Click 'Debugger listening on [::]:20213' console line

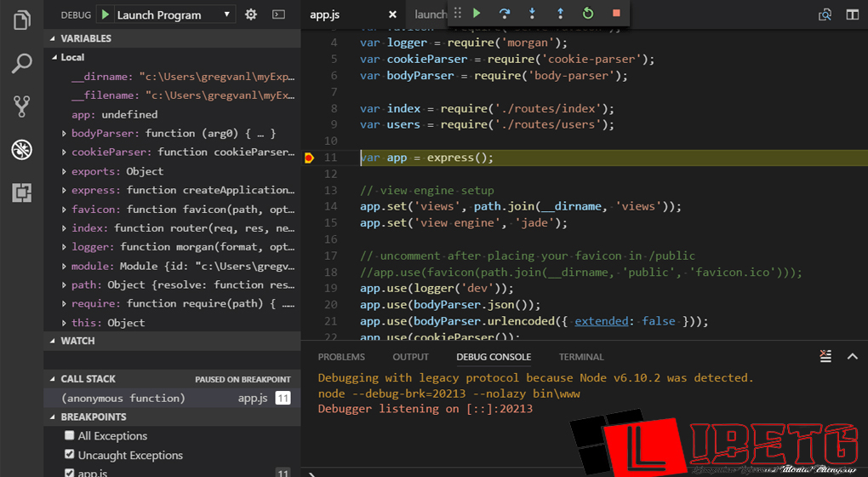[425, 409]
